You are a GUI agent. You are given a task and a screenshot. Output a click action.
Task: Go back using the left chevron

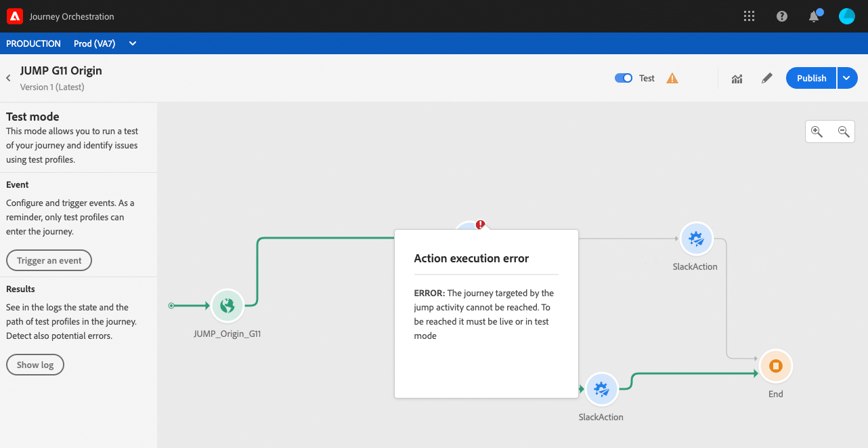9,78
